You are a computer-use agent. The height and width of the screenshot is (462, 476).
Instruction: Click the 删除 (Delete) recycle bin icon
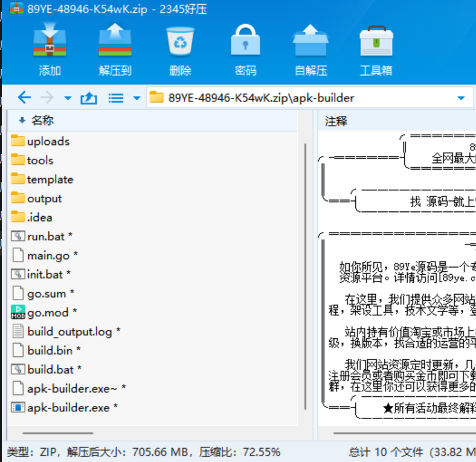tap(180, 42)
